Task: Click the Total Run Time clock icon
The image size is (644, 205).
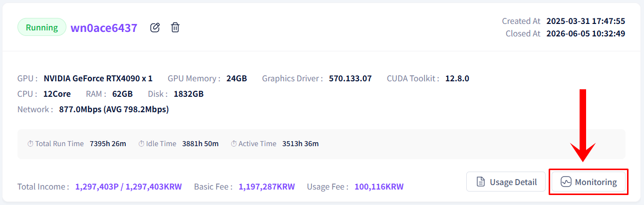Action: (x=30, y=144)
